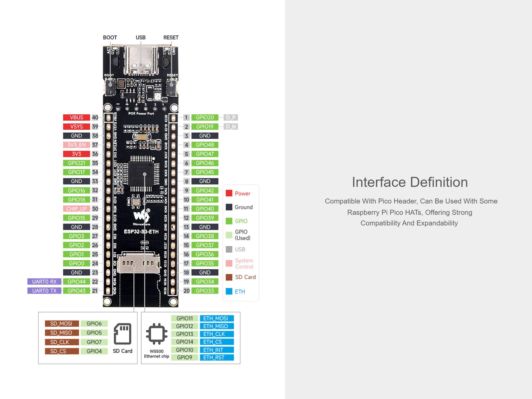Click the BOOT label above the board
532x399 pixels.
pyautogui.click(x=110, y=38)
